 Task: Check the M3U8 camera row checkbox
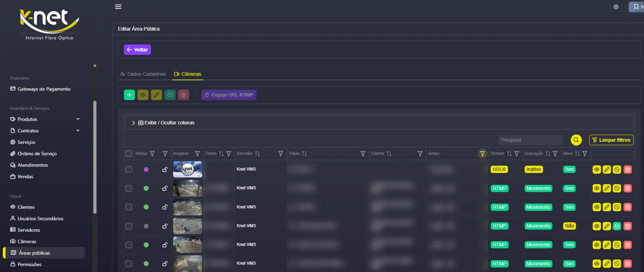(129, 170)
